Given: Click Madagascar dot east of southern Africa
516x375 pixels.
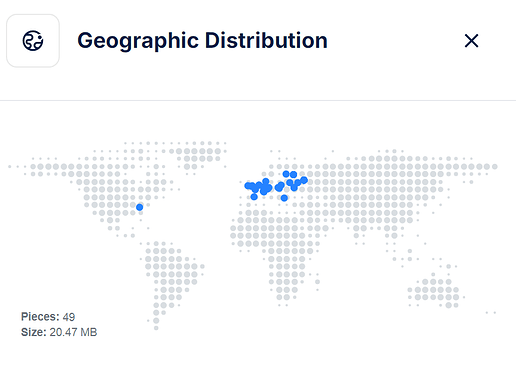Looking at the screenshot, I should coord(317,282).
